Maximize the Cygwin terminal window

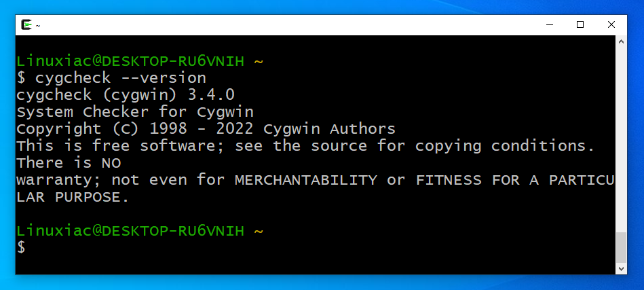click(580, 24)
